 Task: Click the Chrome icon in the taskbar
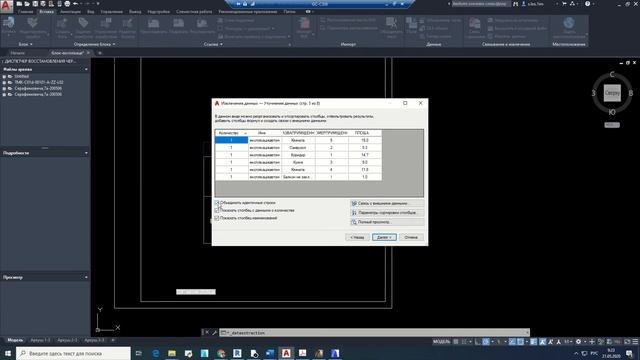[x=221, y=353]
